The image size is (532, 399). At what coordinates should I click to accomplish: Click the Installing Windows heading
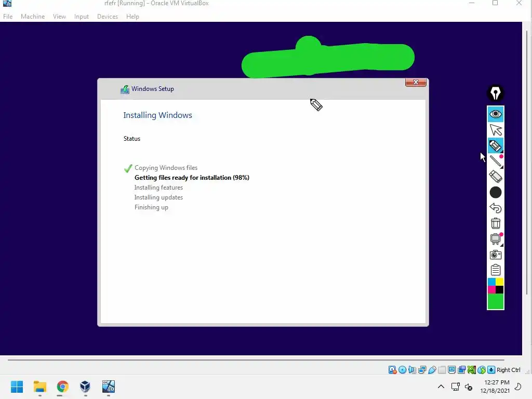click(157, 115)
